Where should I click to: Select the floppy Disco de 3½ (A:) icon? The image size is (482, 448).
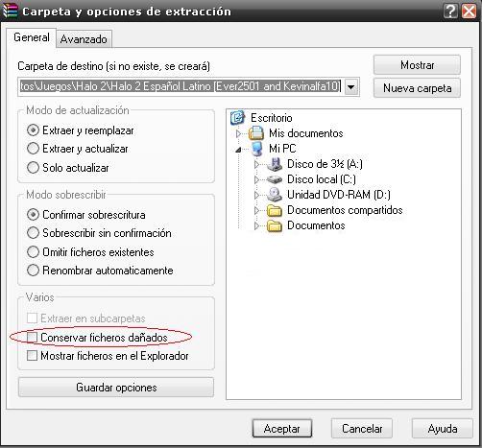click(x=275, y=164)
